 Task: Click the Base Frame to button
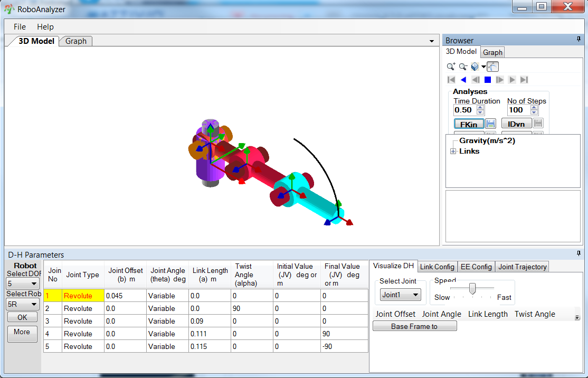[x=414, y=326]
